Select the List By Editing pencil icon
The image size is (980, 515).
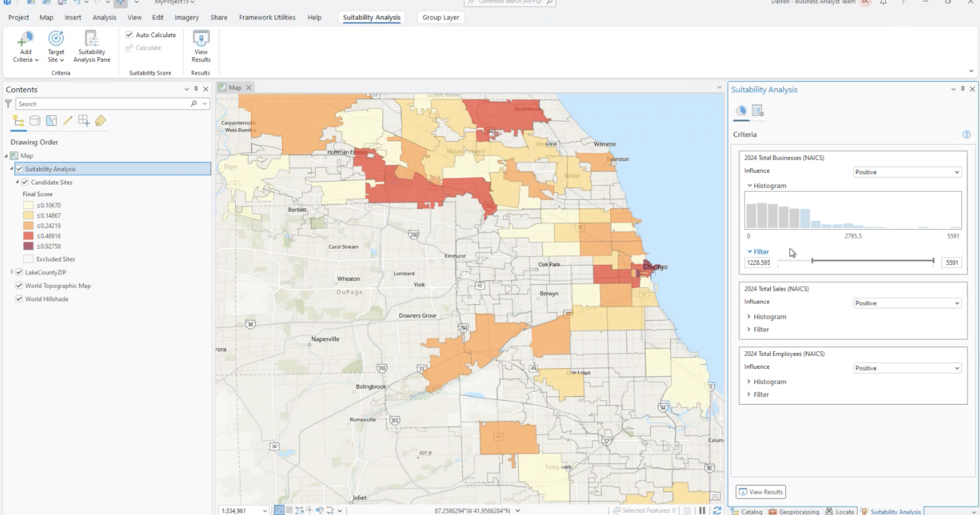coord(67,121)
